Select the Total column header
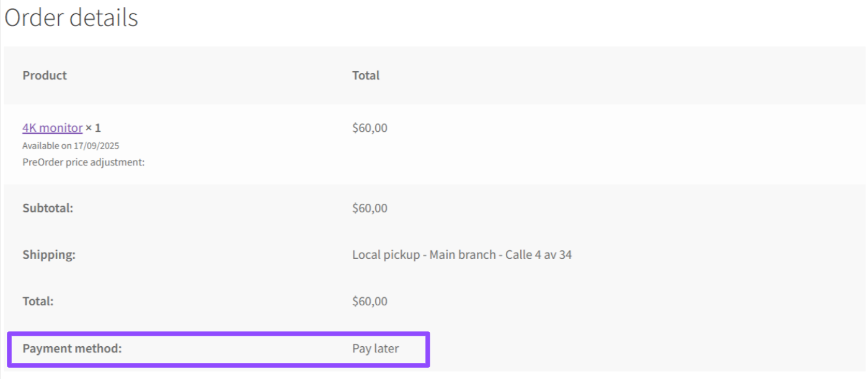 tap(366, 75)
